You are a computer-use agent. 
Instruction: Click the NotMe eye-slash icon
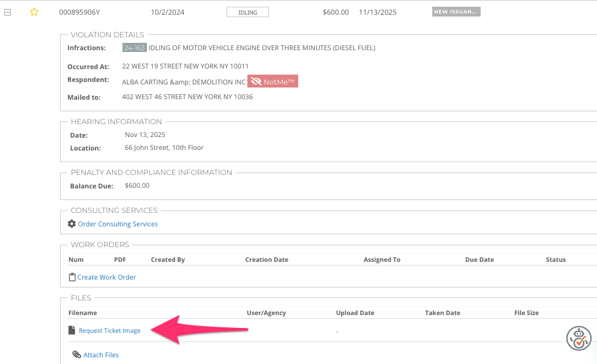[x=255, y=81]
